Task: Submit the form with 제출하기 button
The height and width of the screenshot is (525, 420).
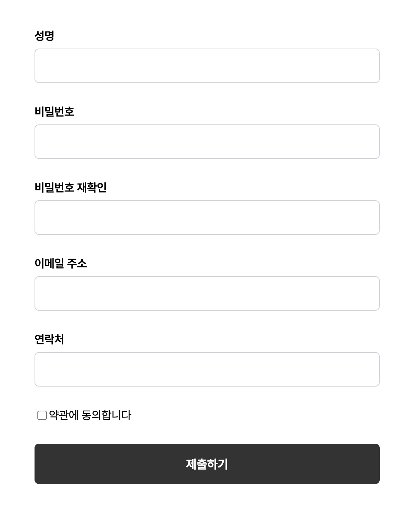Action: point(207,464)
